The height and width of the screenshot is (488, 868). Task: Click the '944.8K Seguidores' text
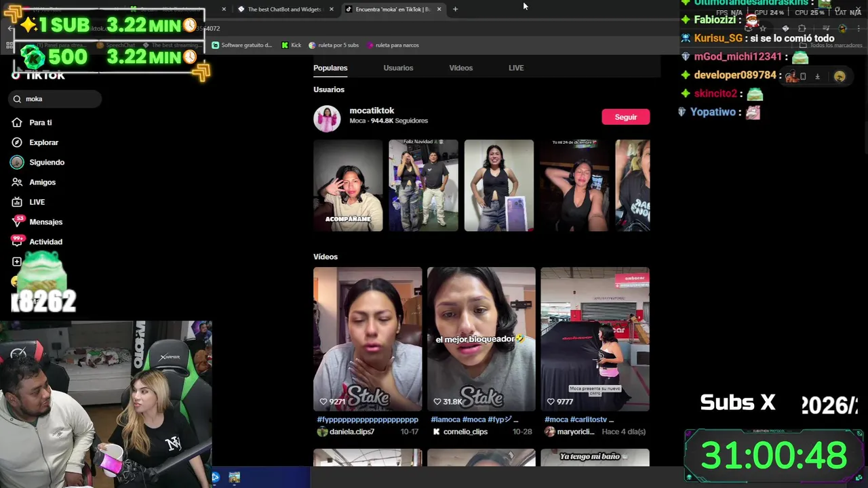click(399, 121)
